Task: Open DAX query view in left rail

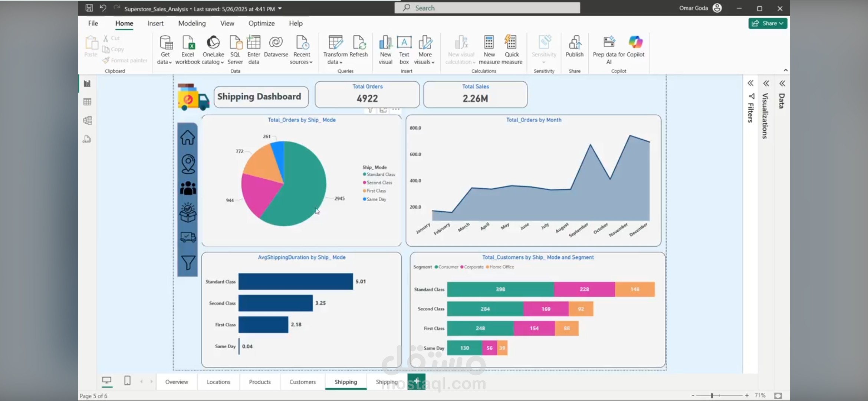Action: click(87, 139)
